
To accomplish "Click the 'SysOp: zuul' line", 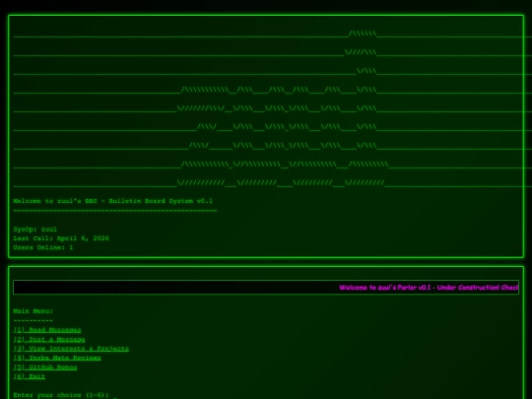I will click(x=34, y=230).
